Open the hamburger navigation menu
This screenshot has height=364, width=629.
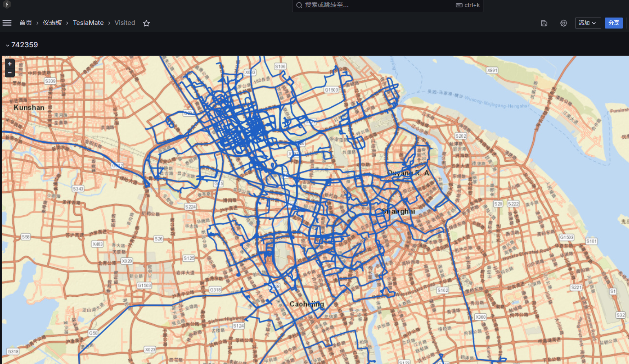[7, 23]
